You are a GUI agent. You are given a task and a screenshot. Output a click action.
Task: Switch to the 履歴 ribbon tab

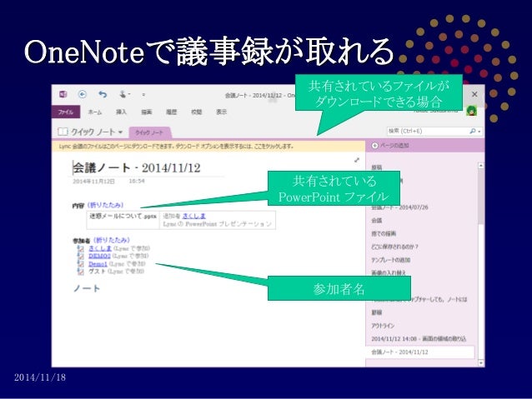(x=171, y=112)
